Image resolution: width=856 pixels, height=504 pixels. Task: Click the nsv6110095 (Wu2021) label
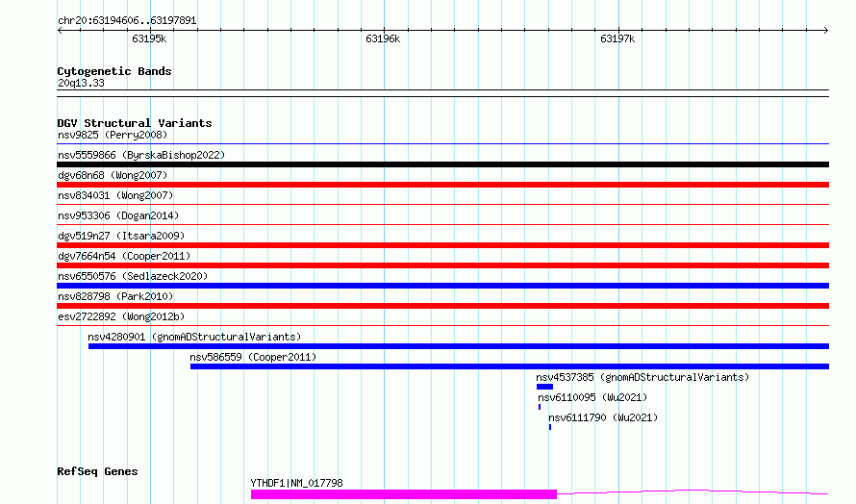(x=592, y=397)
